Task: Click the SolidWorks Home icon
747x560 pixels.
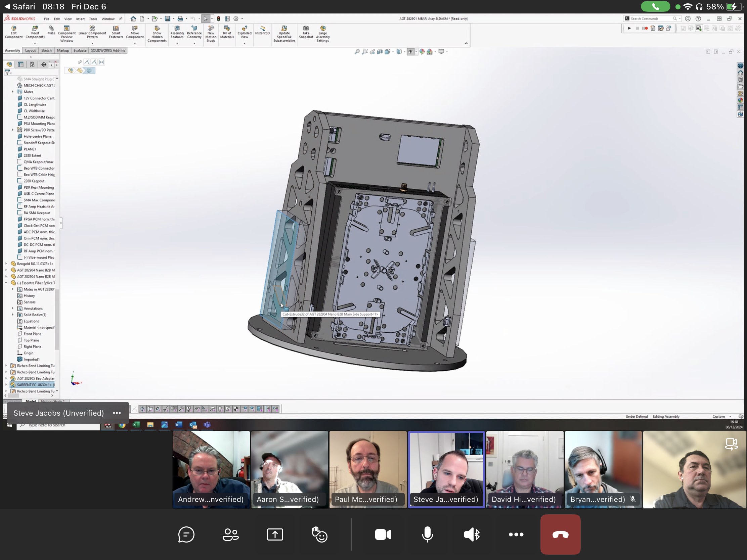Action: [133, 18]
